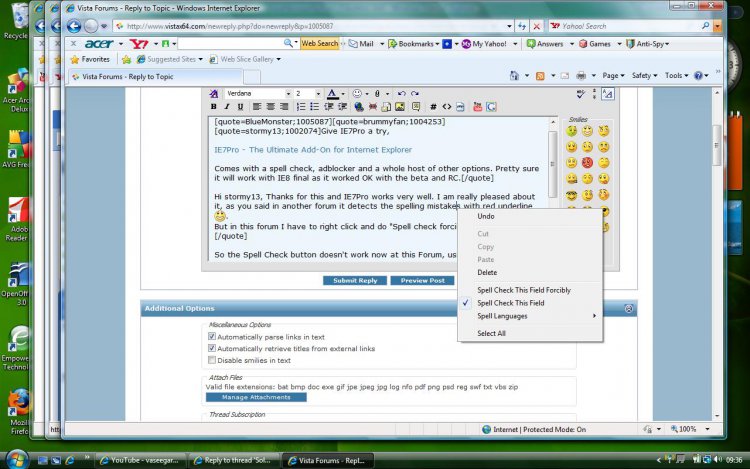Open the Page menu dropdown

coord(613,76)
